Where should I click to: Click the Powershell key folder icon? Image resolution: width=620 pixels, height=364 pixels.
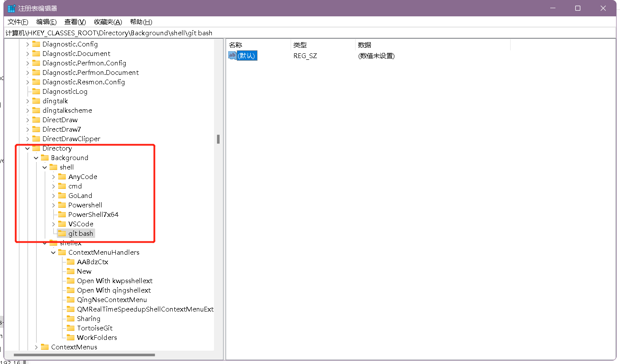click(61, 205)
